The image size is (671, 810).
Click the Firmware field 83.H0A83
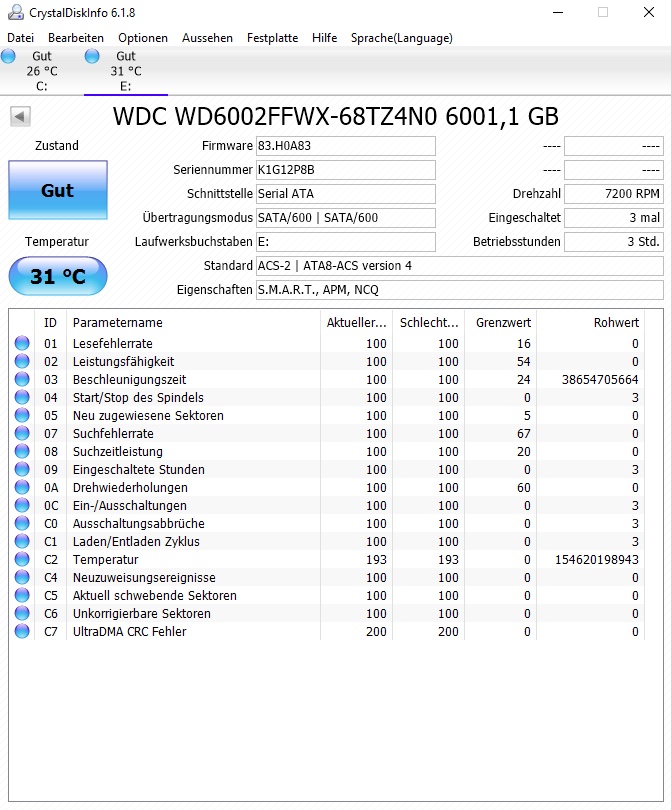point(346,146)
